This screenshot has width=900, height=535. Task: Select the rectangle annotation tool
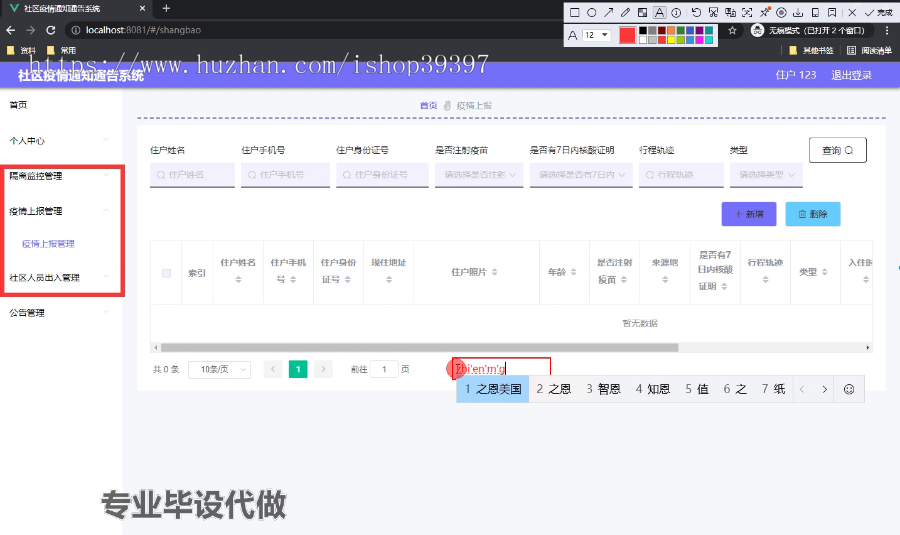[x=575, y=12]
